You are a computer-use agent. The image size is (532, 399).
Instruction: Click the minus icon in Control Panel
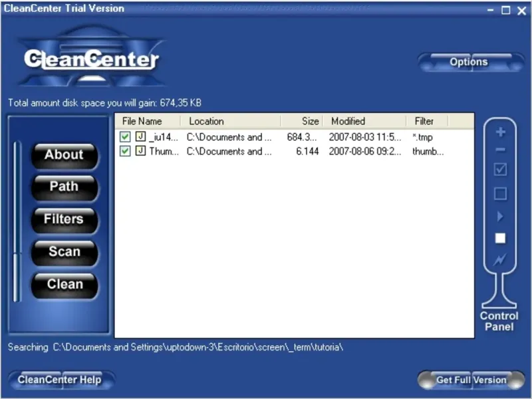501,150
